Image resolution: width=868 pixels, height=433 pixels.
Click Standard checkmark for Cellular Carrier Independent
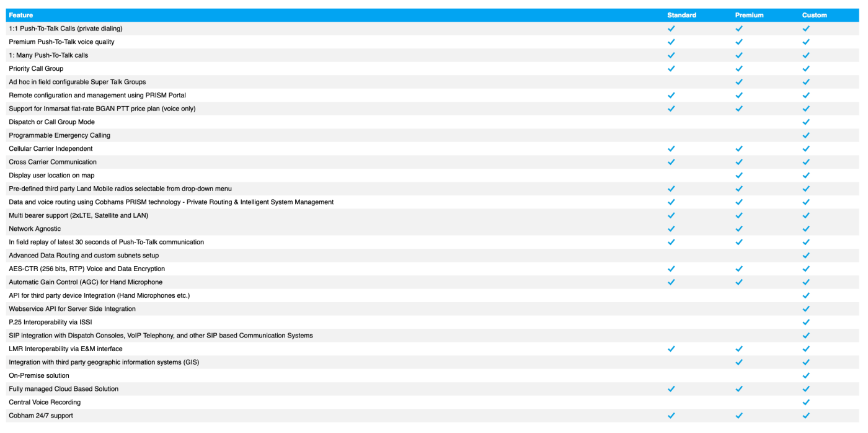(671, 149)
